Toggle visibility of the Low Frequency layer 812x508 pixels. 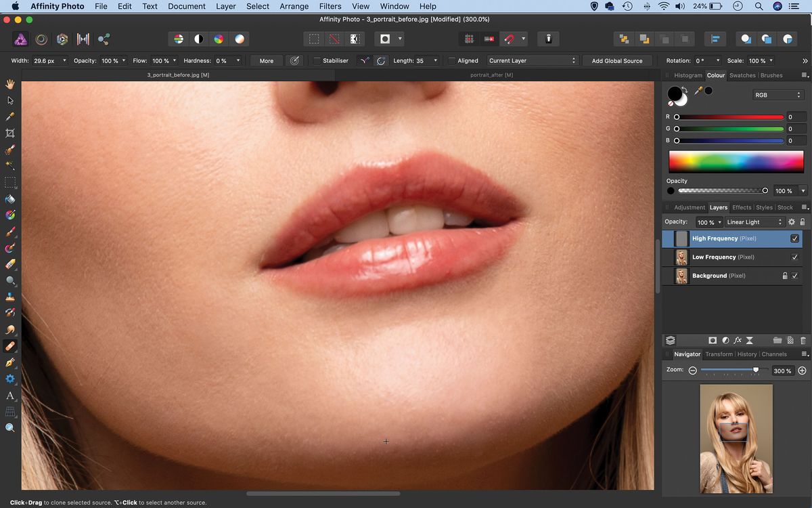pos(795,257)
